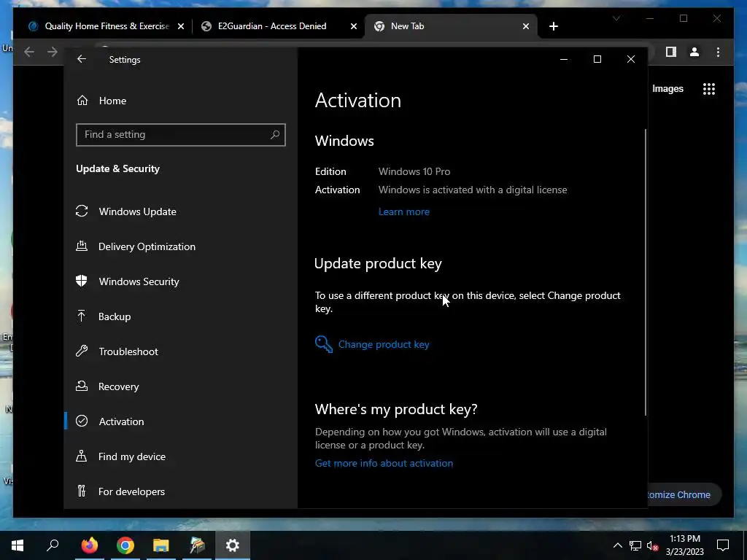Open the taskbar clock and date

click(684, 545)
